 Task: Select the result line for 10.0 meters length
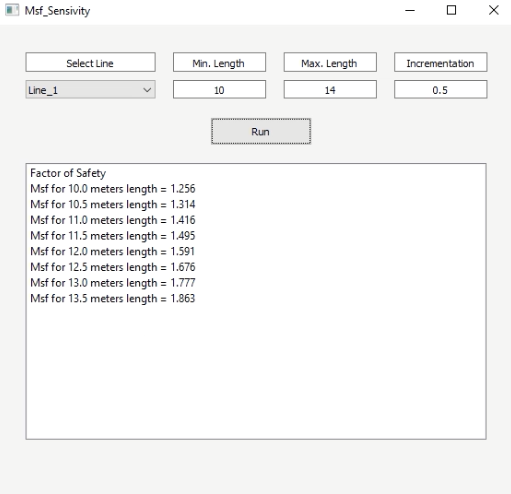click(x=113, y=189)
